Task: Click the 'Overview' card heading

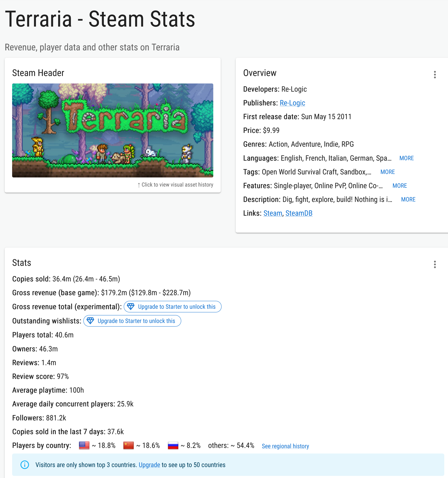Action: (x=260, y=73)
